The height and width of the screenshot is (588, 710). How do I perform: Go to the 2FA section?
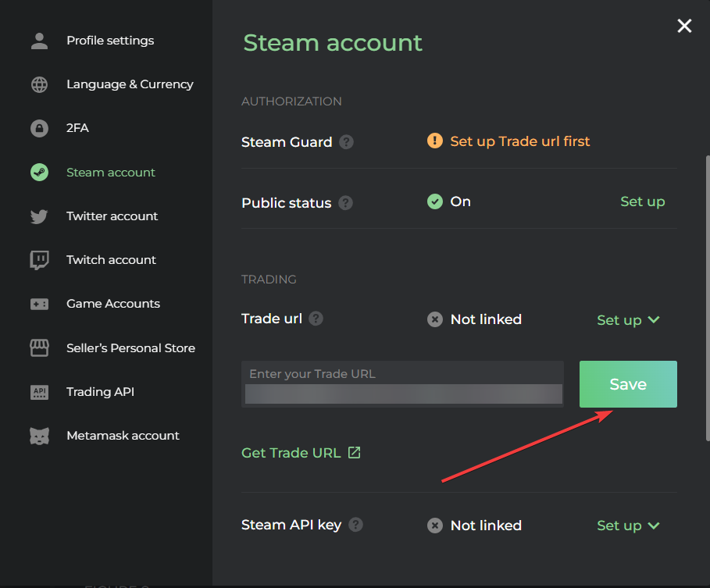click(x=77, y=128)
